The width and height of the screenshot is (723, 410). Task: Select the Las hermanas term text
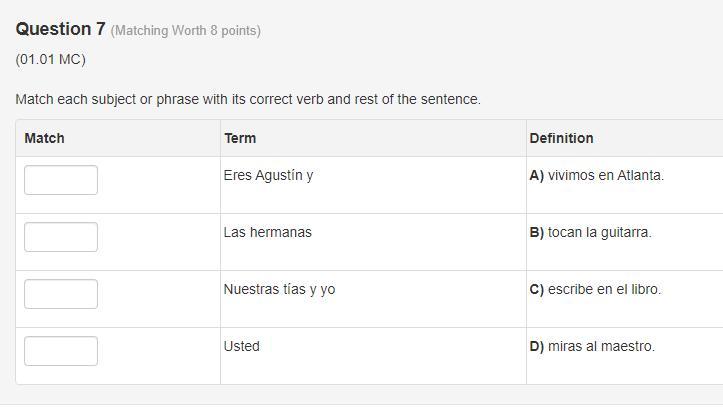click(x=267, y=232)
